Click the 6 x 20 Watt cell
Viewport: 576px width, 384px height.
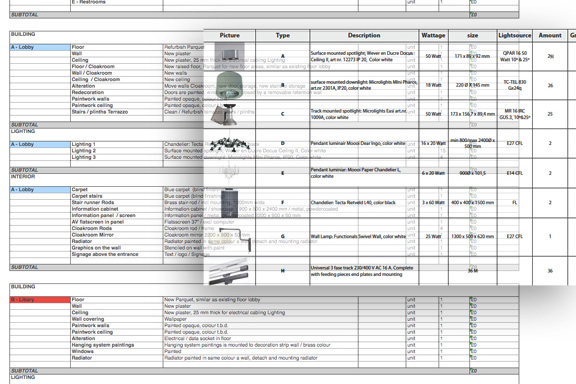(433, 173)
